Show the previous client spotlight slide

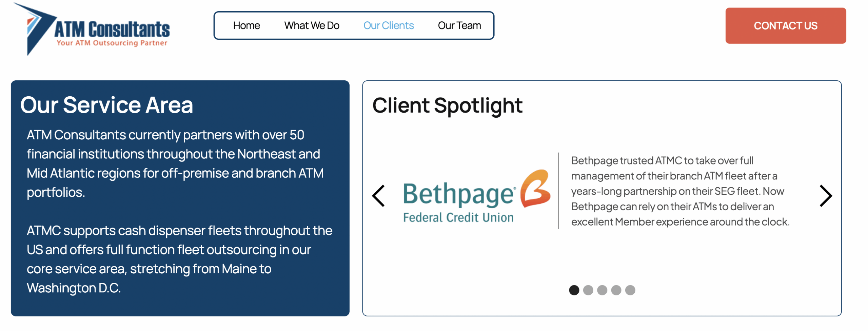378,196
